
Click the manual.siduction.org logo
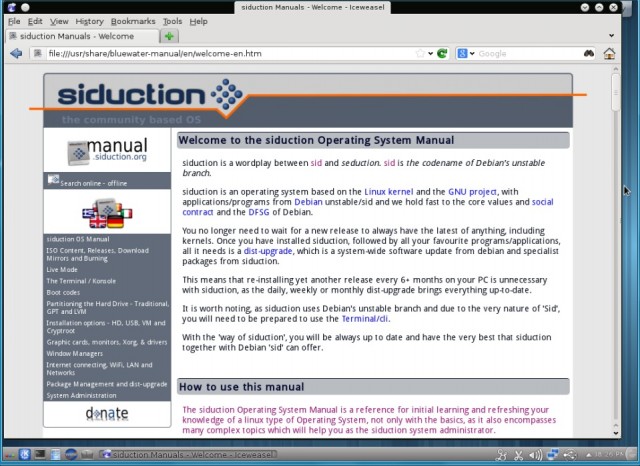(x=107, y=151)
